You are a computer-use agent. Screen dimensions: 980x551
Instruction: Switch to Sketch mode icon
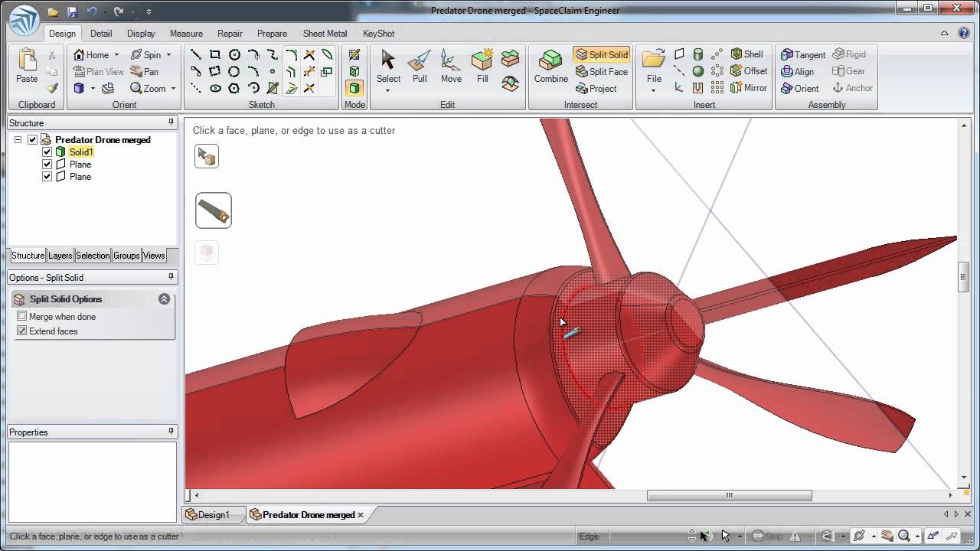354,54
